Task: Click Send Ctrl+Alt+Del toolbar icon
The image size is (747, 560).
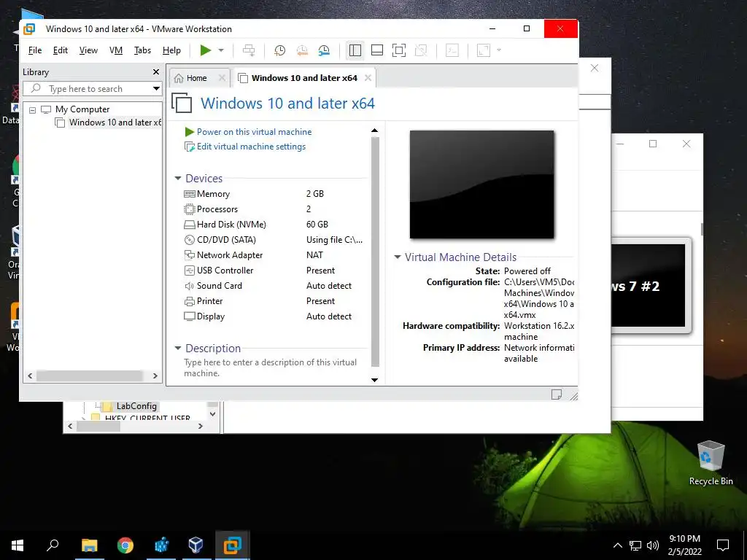Action: pos(249,50)
